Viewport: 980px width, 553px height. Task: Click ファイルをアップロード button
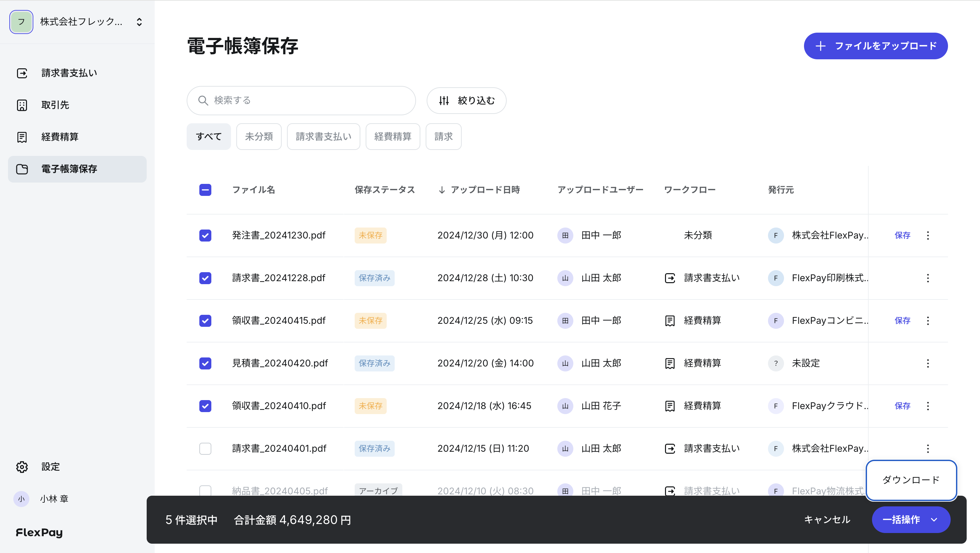click(x=876, y=46)
